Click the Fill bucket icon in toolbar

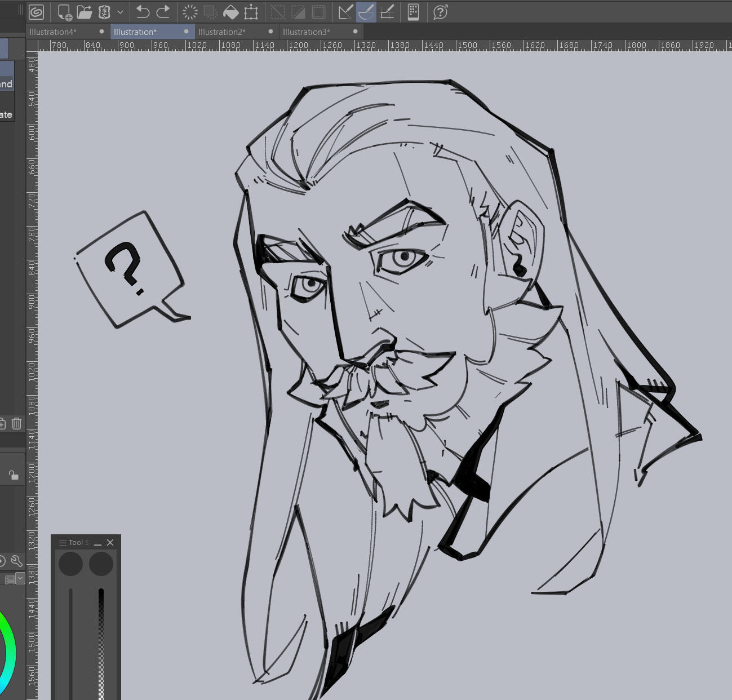(230, 12)
